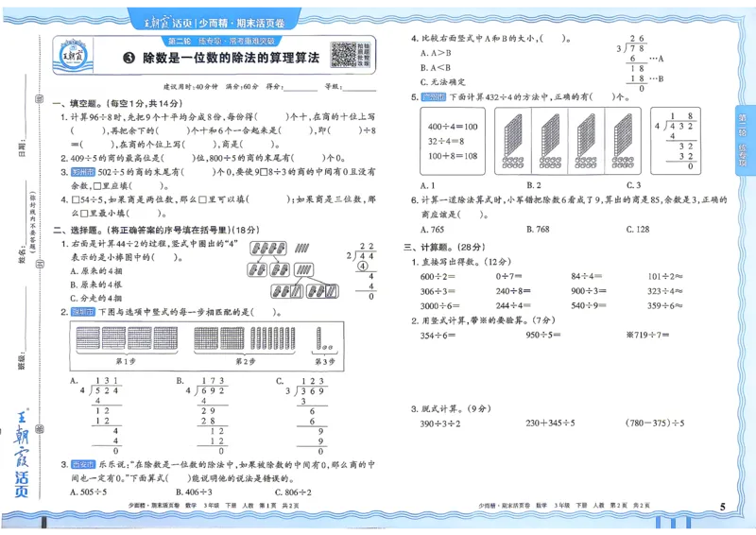Click the 第二轮 练专项·常考重难突破 label
The width and height of the screenshot is (756, 535).
[x=221, y=41]
